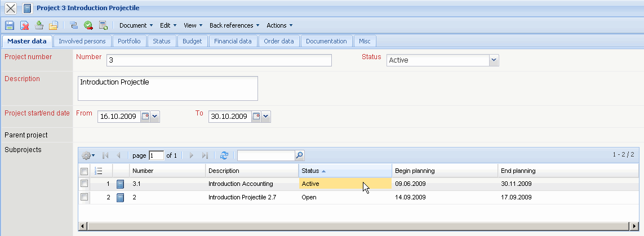Click the calculator icon in toolbar

(103, 25)
